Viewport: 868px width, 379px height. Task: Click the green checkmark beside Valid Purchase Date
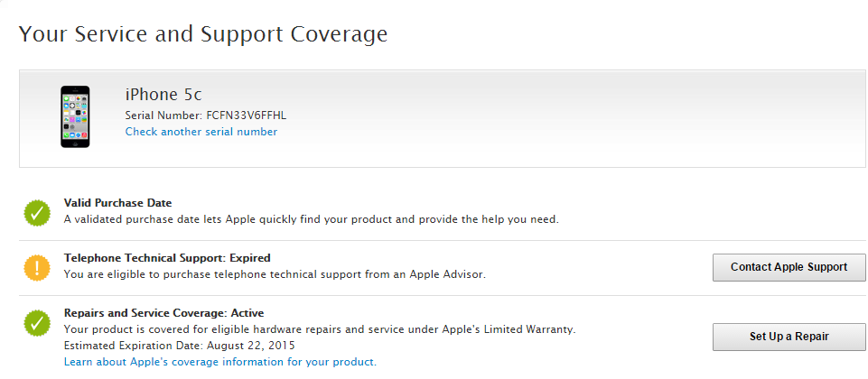pos(37,213)
